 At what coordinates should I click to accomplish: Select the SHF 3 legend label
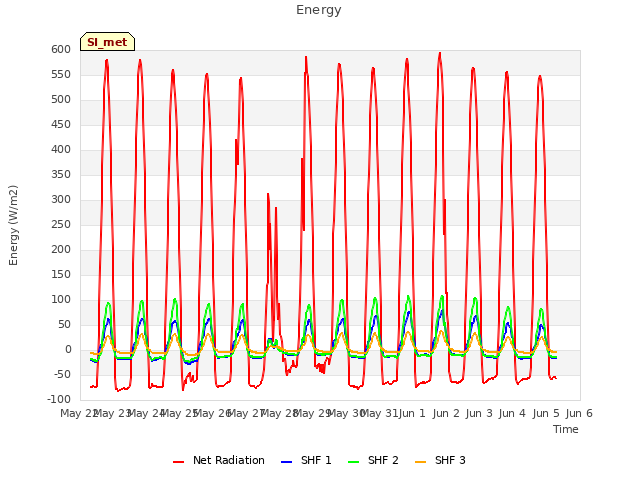(450, 460)
